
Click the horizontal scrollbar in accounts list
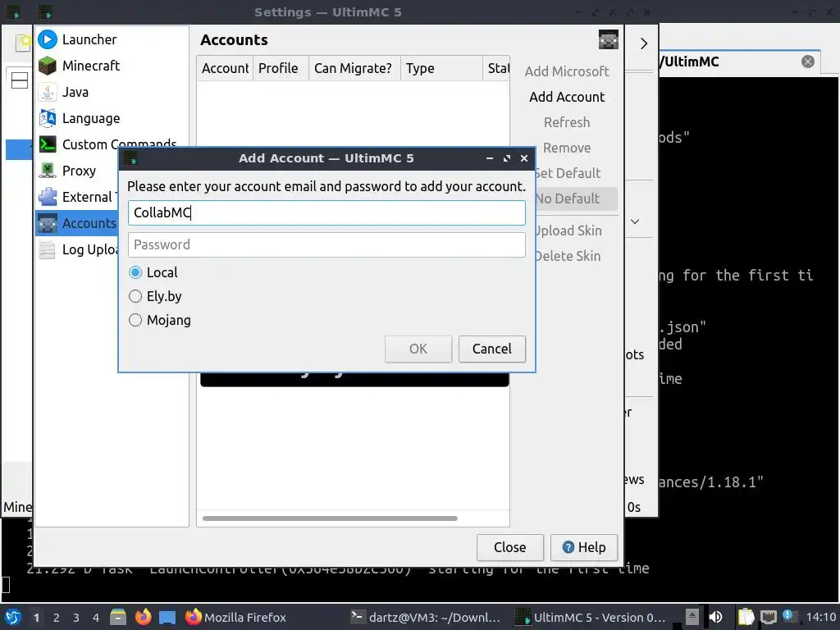coord(330,518)
